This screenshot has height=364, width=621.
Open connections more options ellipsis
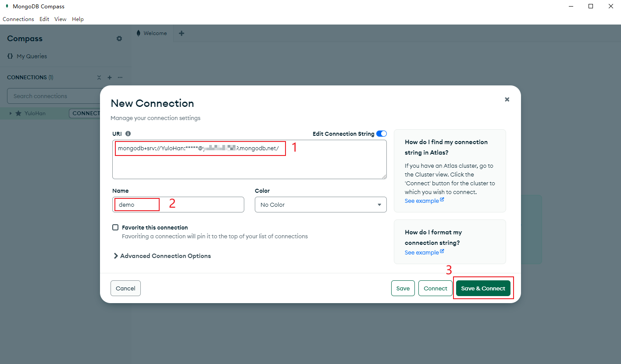coord(120,78)
